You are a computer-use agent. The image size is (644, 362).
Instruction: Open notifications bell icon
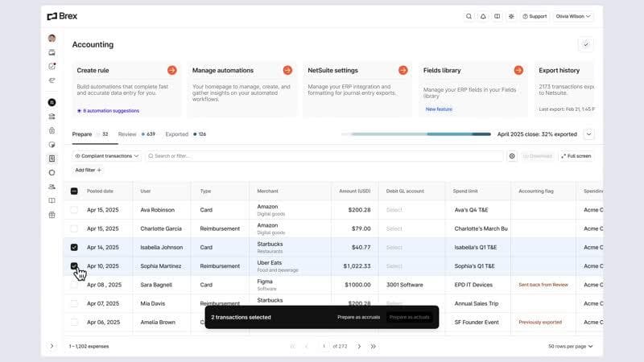(x=483, y=16)
